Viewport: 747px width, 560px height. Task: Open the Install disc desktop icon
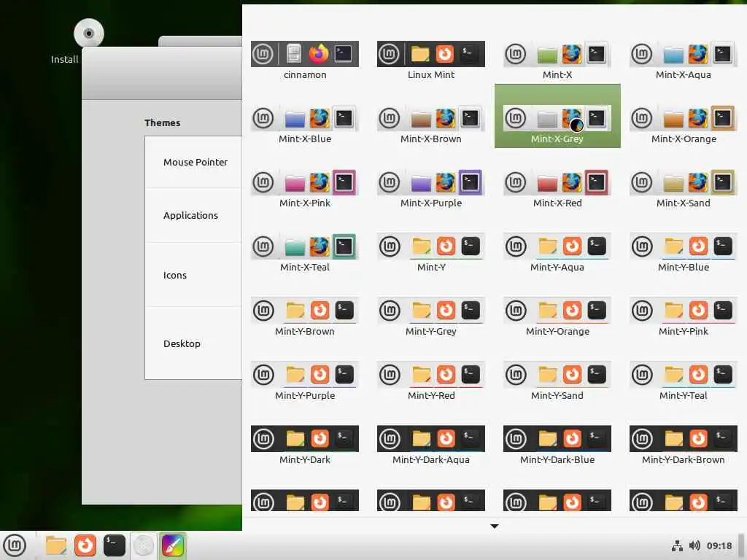pyautogui.click(x=88, y=34)
